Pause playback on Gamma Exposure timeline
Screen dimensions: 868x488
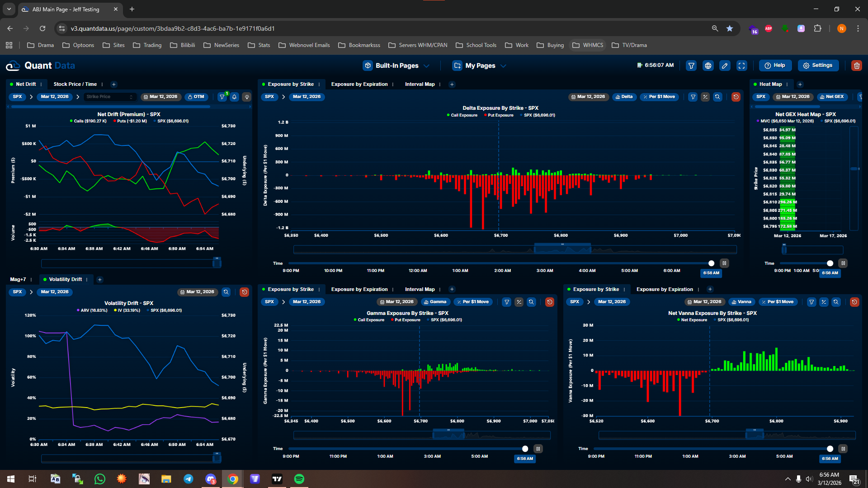[x=538, y=449]
